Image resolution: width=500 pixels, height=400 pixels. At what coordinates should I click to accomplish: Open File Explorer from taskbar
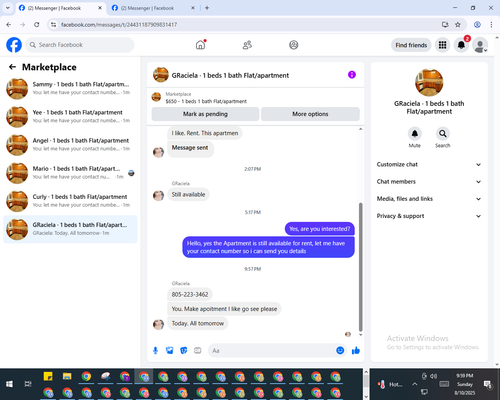pyautogui.click(x=67, y=377)
